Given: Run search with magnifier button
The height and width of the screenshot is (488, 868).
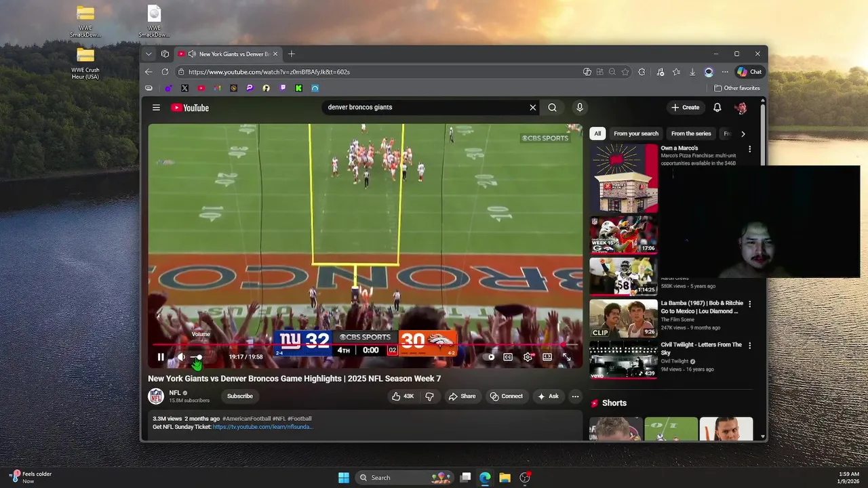Looking at the screenshot, I should pos(553,107).
